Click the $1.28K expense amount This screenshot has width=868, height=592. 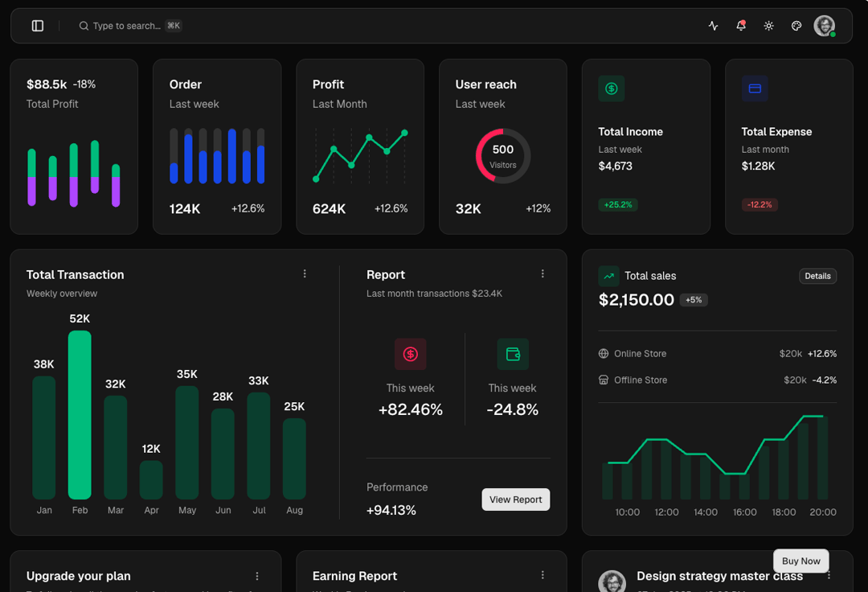click(x=758, y=166)
